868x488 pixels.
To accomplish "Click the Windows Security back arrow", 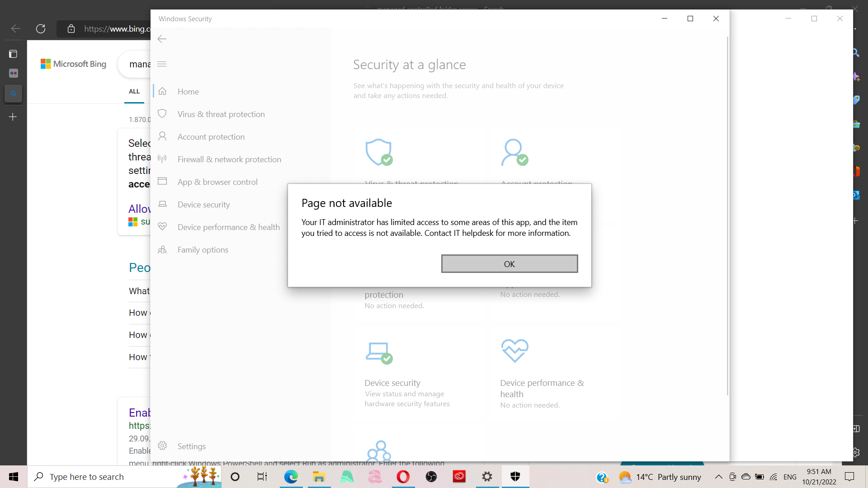I will (x=162, y=39).
